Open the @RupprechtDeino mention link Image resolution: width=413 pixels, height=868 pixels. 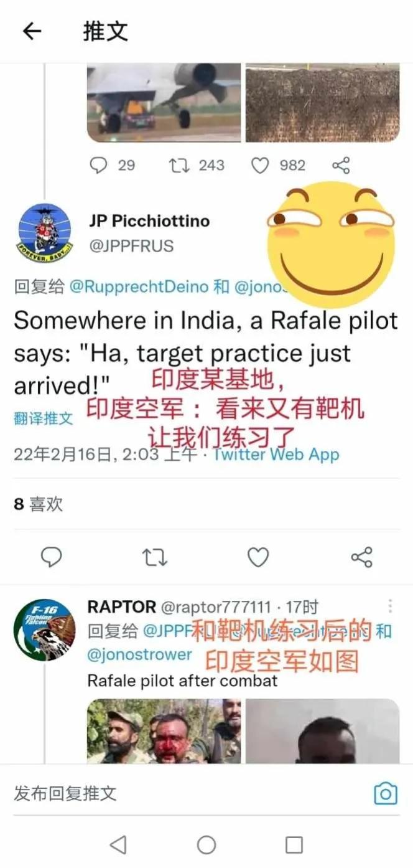click(139, 286)
